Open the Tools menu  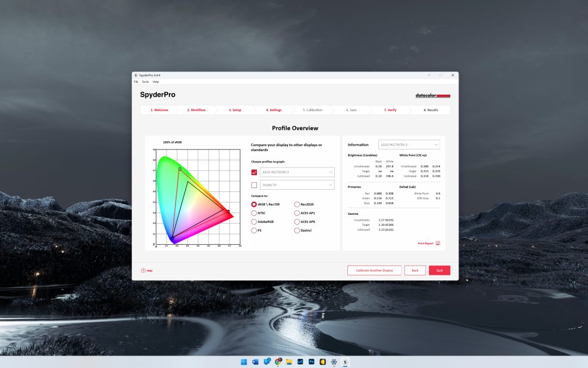coord(145,82)
